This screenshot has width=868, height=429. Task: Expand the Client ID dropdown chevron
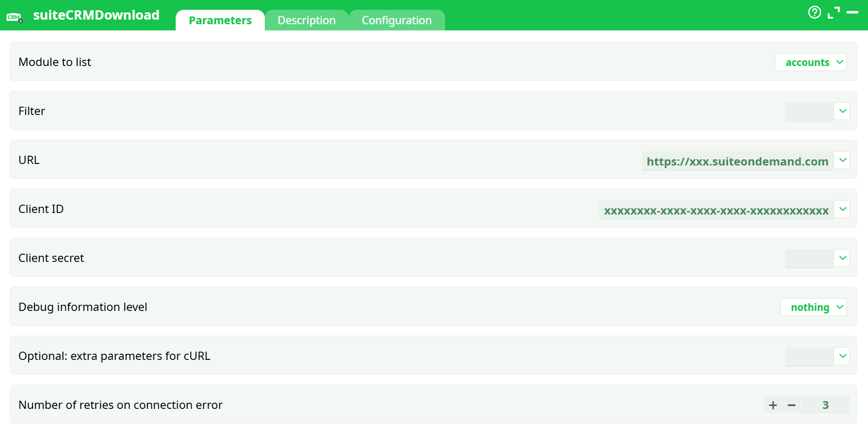842,209
